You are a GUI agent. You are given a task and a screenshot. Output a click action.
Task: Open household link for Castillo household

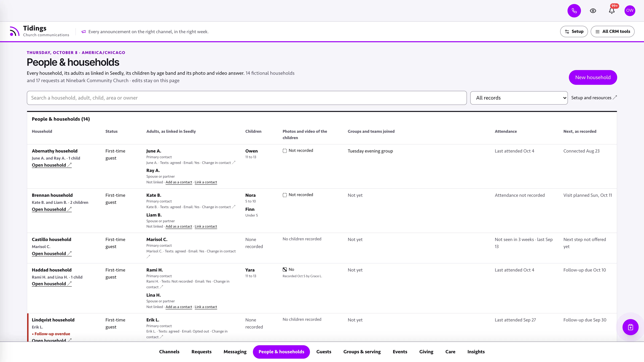tap(51, 254)
